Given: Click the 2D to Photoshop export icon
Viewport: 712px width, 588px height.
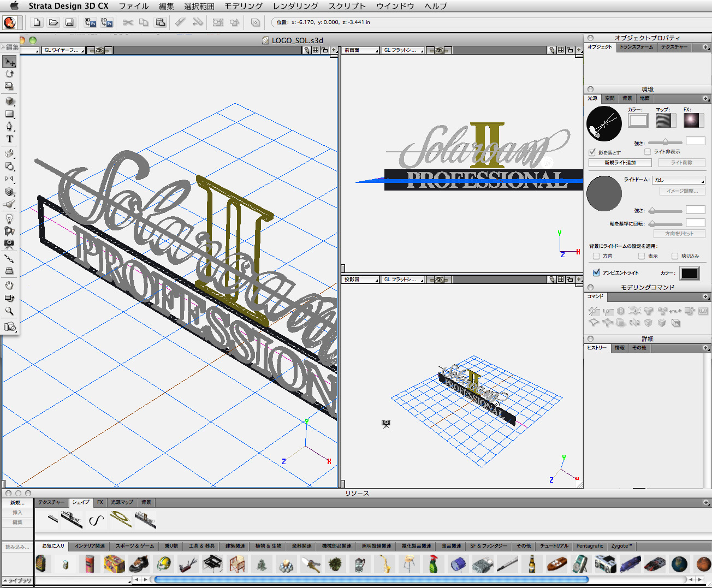Looking at the screenshot, I should pyautogui.click(x=107, y=22).
